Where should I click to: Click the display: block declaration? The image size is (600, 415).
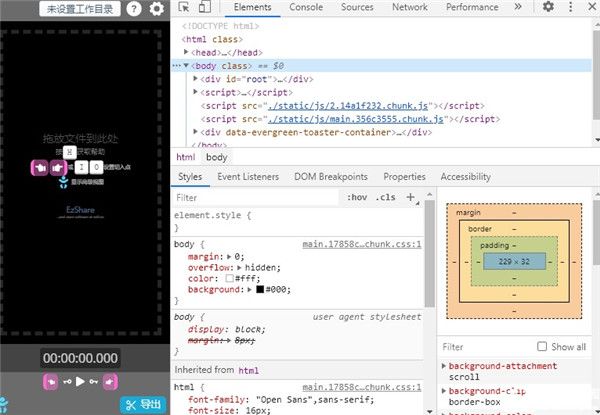226,329
